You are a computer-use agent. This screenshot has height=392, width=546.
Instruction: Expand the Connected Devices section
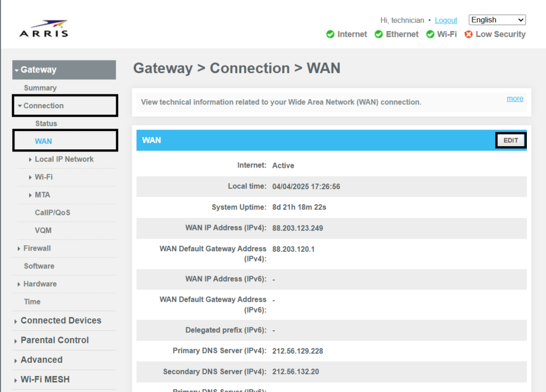[61, 321]
